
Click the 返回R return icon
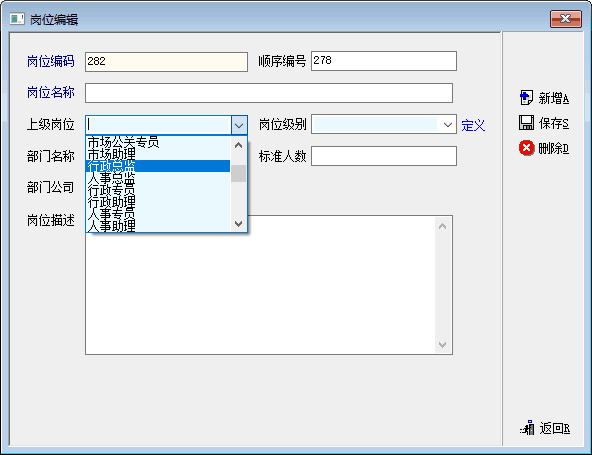[x=527, y=428]
